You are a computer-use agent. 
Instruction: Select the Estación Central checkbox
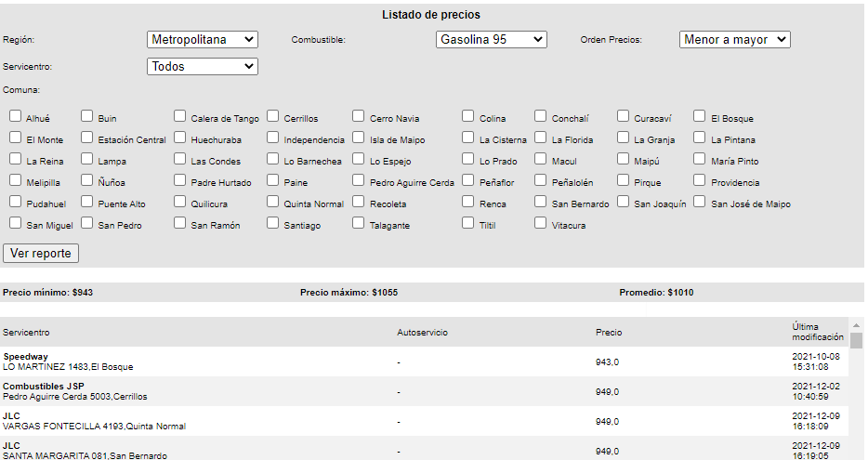coord(87,138)
